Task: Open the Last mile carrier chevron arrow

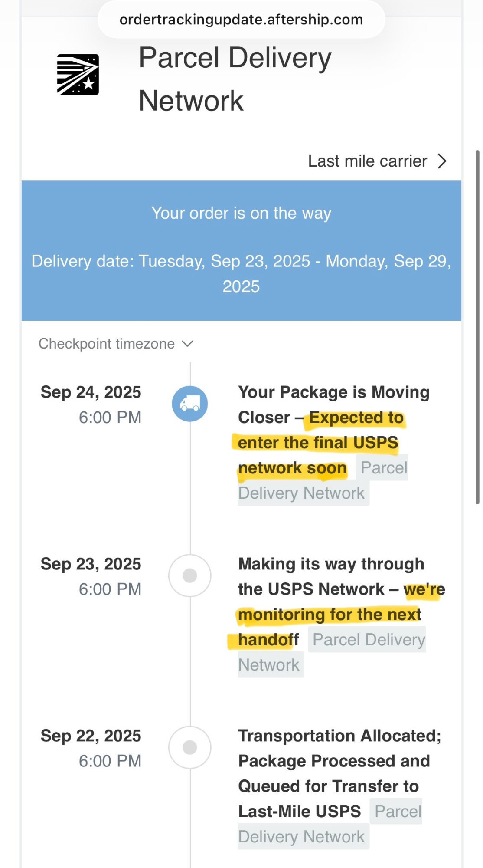Action: (x=442, y=161)
